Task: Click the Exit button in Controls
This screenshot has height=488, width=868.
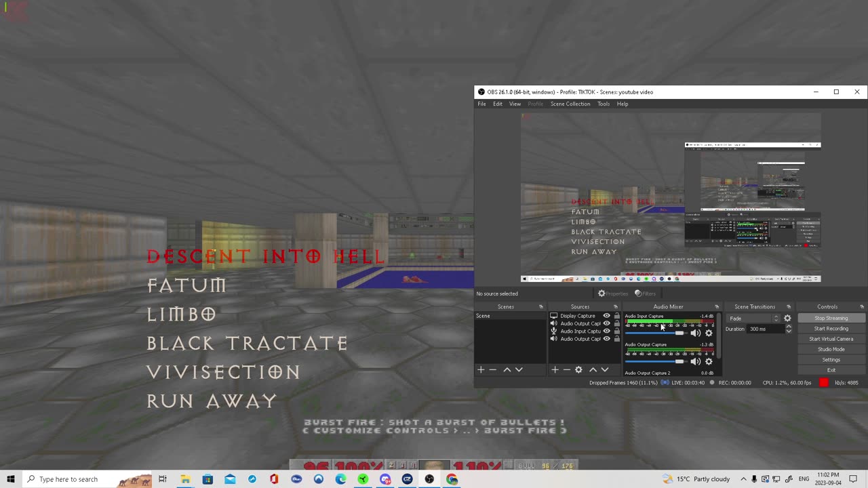Action: [x=831, y=370]
